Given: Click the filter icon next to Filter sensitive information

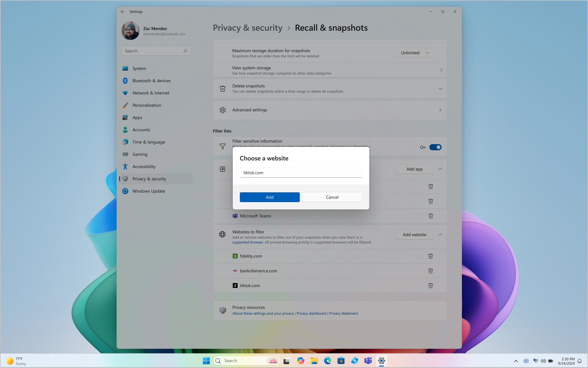Looking at the screenshot, I should click(222, 146).
